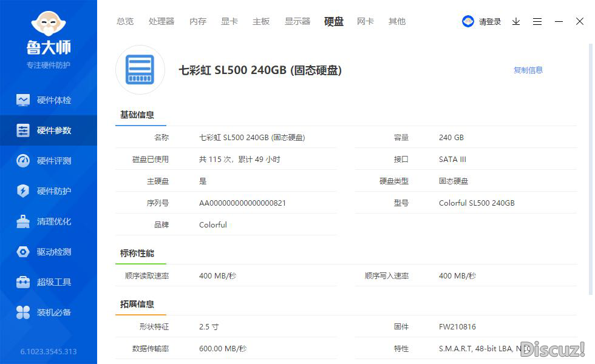This screenshot has height=364, width=595.
Task: Click the 专注硬件防护 slogan text
Action: click(x=48, y=65)
